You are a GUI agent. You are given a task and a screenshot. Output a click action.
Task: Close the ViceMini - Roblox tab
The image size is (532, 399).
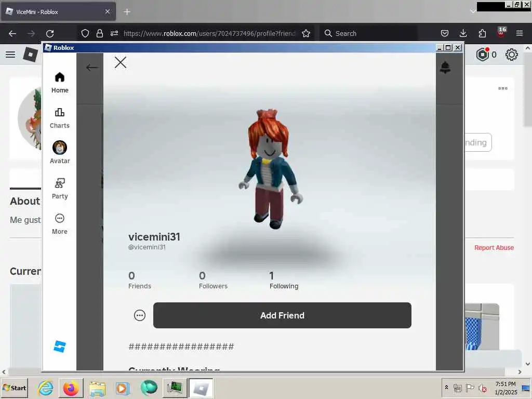pyautogui.click(x=108, y=11)
